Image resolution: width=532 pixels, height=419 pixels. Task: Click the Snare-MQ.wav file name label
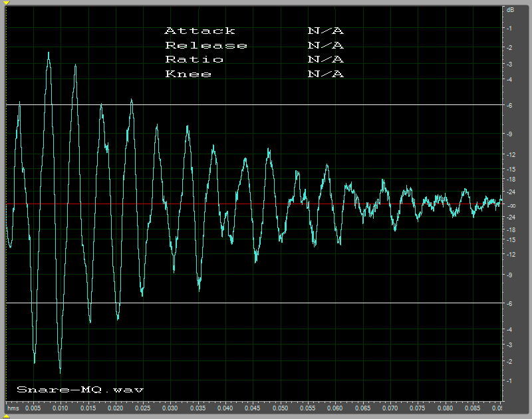80,390
